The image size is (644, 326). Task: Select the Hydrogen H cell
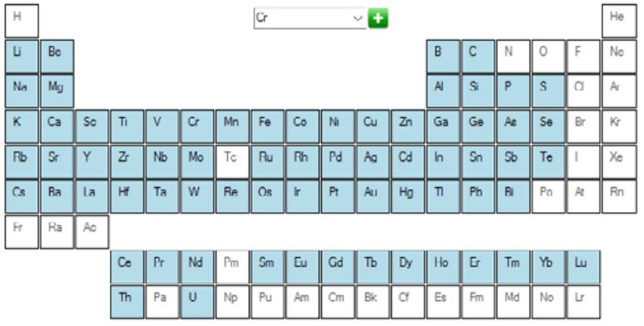coord(22,21)
